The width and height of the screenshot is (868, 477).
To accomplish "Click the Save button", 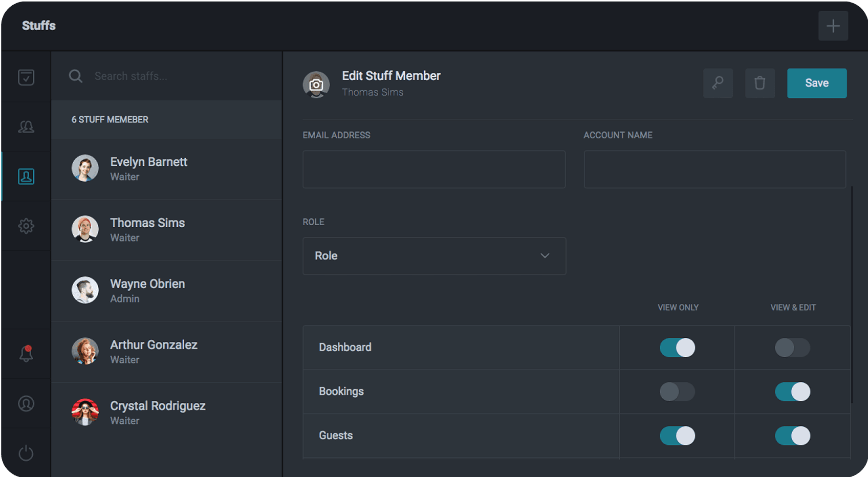I will pyautogui.click(x=816, y=83).
